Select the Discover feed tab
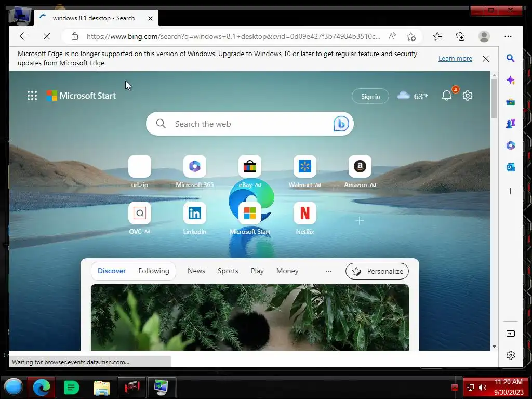 (112, 271)
